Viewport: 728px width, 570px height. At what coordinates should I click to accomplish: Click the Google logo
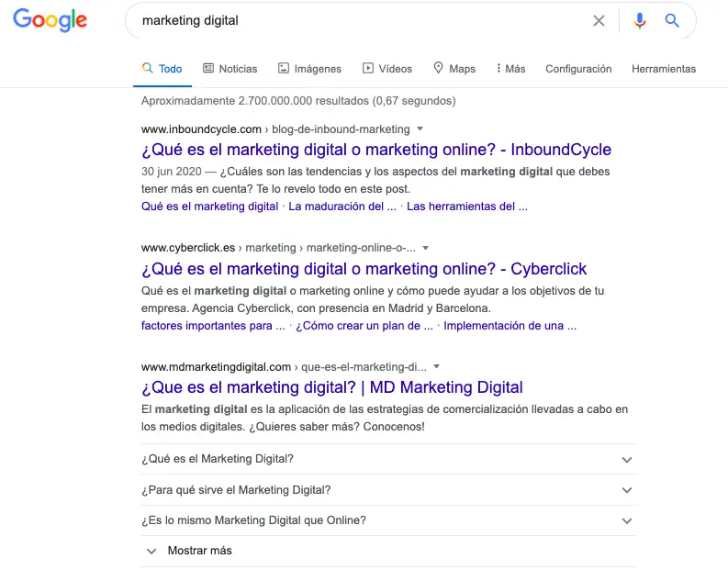pos(50,20)
